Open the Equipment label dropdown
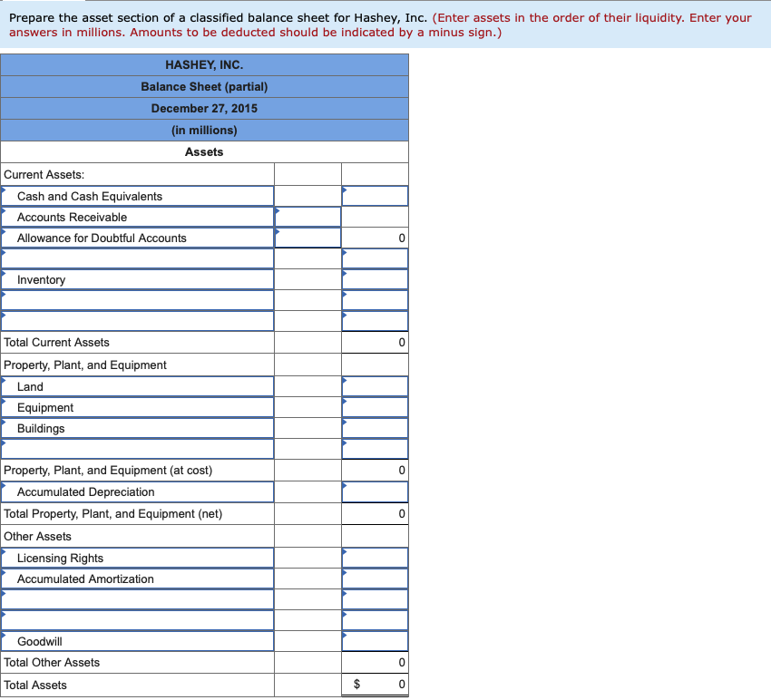Image resolution: width=771 pixels, height=700 pixels. pos(137,407)
